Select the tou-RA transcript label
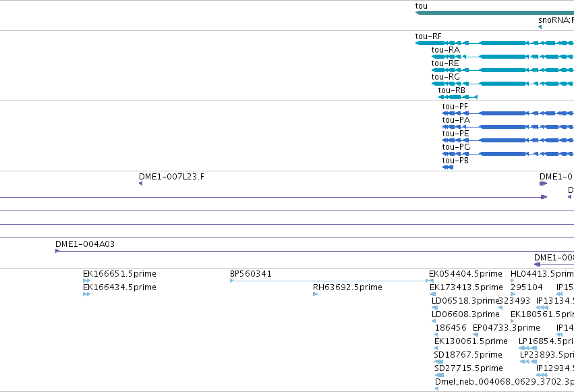 pos(446,50)
